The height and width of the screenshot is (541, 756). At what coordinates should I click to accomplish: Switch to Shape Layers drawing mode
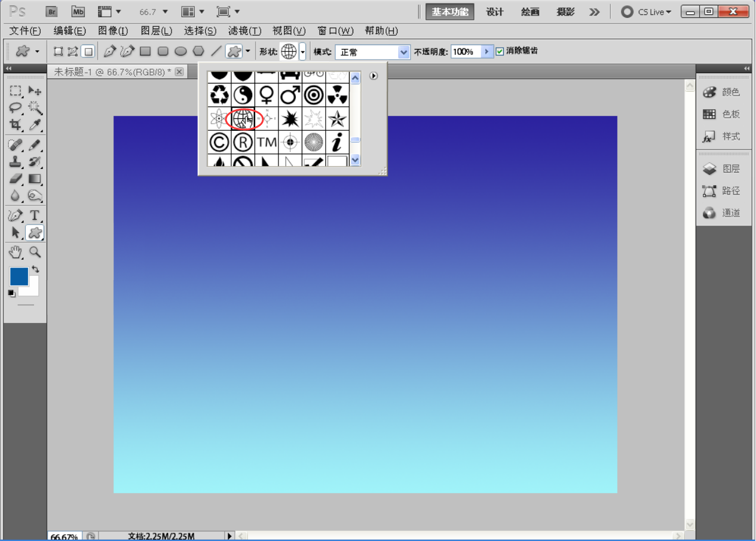[58, 52]
